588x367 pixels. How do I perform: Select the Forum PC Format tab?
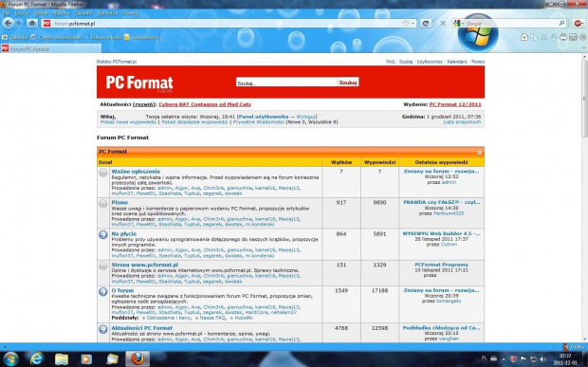(51, 48)
